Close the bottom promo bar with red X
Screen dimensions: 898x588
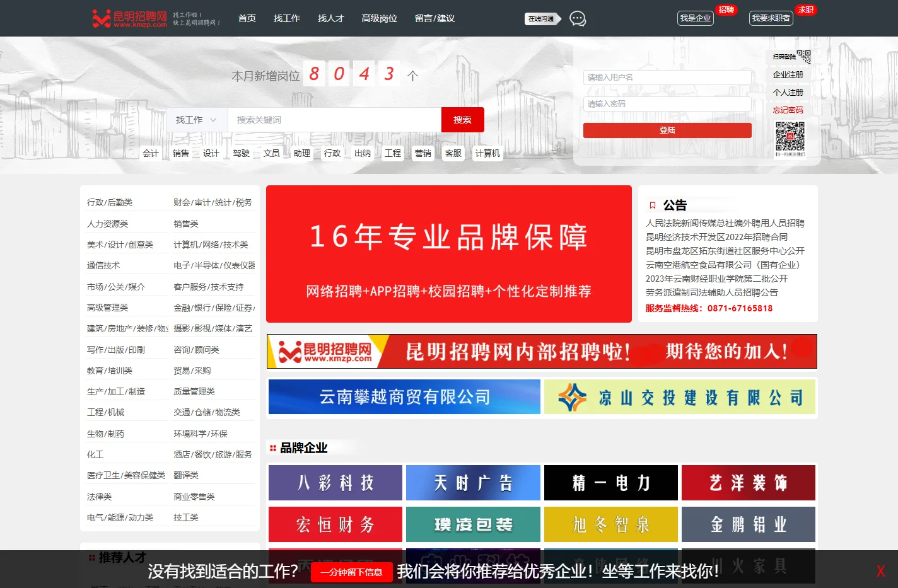(x=881, y=572)
